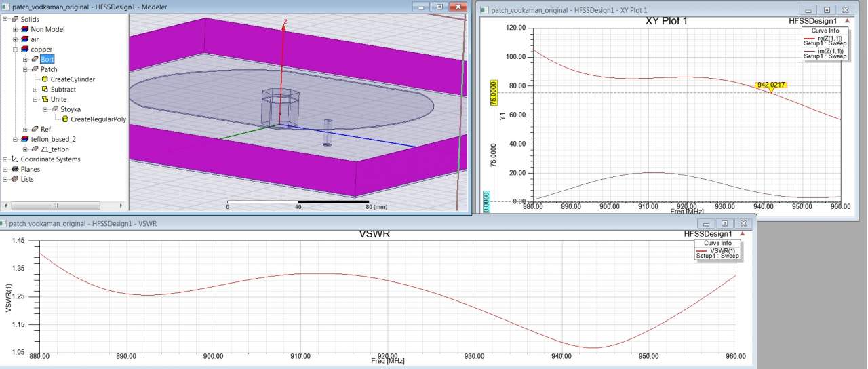The width and height of the screenshot is (868, 369).
Task: Expand the Lists node
Action: 5,179
